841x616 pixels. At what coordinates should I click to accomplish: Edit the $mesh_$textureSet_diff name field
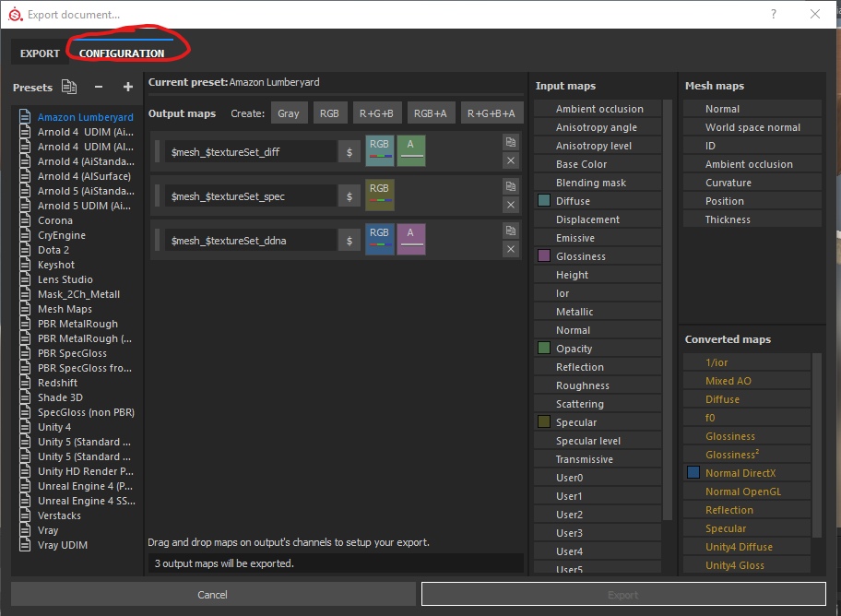251,152
